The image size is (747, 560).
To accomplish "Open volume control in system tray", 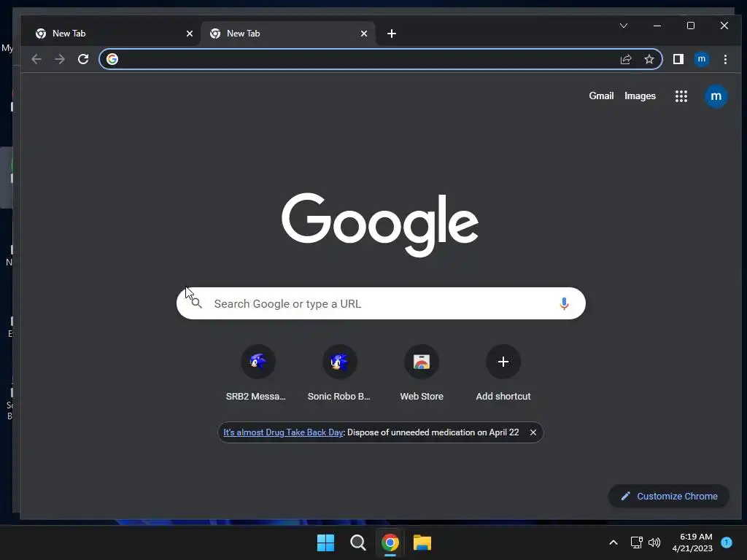I will click(x=654, y=542).
